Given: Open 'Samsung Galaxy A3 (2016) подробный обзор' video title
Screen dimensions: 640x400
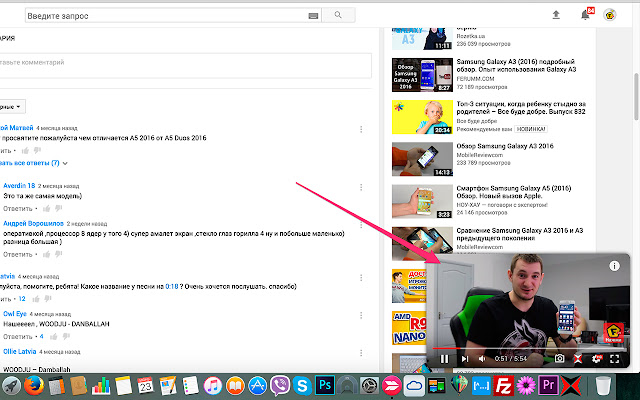Looking at the screenshot, I should coord(516,65).
